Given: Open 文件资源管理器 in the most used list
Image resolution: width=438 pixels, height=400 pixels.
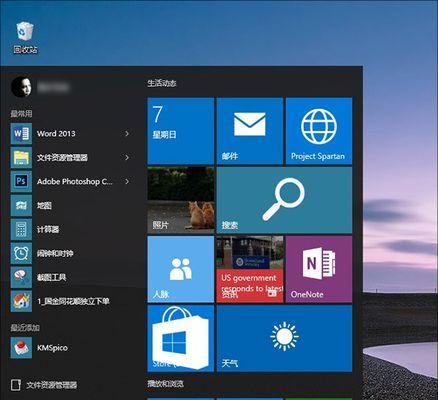Looking at the screenshot, I should coord(71,158).
